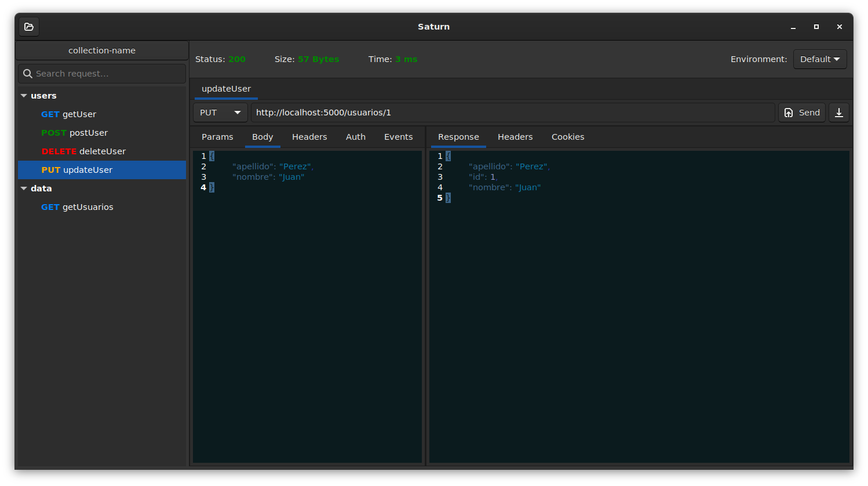The width and height of the screenshot is (868, 486).
Task: Select GET getUser request
Action: pyautogui.click(x=102, y=114)
